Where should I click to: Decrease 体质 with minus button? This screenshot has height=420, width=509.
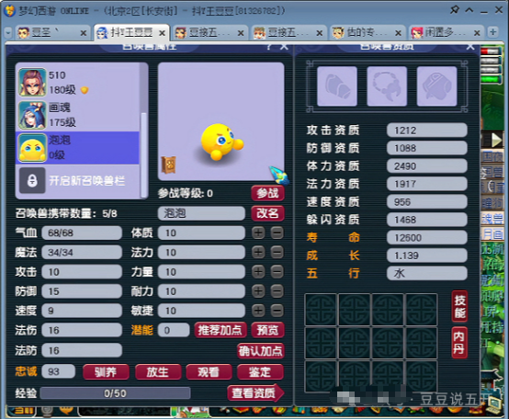click(x=277, y=233)
